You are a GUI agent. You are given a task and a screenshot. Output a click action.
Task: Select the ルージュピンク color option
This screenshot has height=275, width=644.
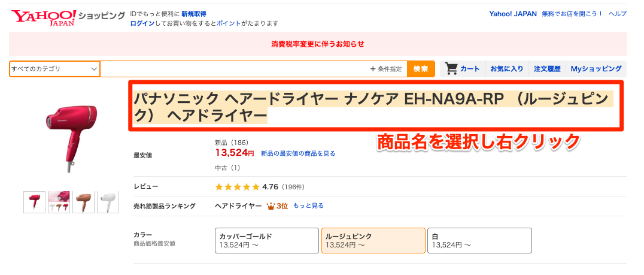(x=373, y=240)
